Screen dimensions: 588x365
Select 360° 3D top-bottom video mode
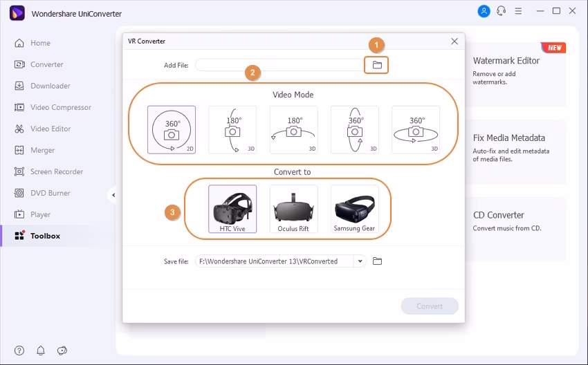pyautogui.click(x=355, y=130)
